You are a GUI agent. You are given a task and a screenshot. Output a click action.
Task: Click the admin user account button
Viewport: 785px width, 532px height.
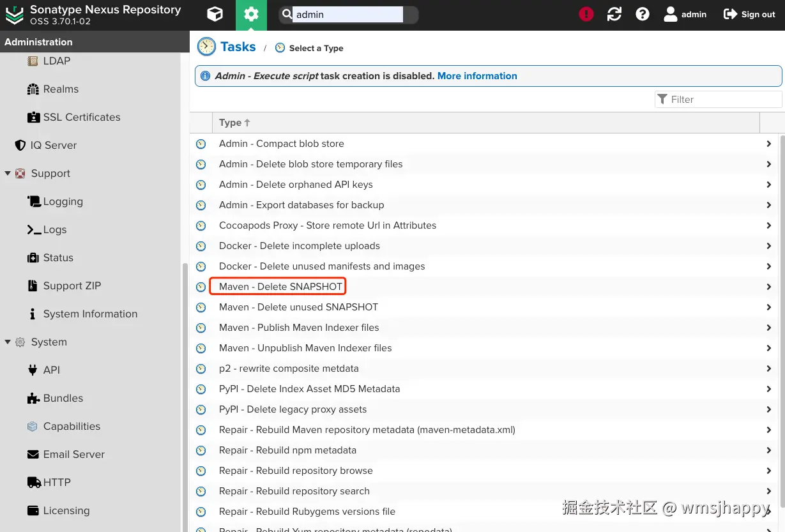(x=685, y=14)
